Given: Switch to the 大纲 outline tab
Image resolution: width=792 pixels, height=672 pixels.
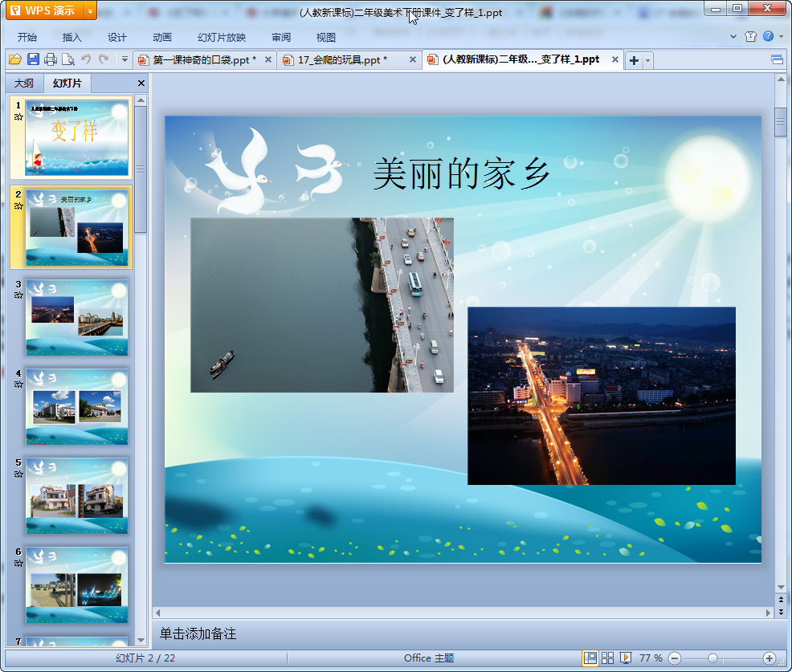Looking at the screenshot, I should (24, 83).
